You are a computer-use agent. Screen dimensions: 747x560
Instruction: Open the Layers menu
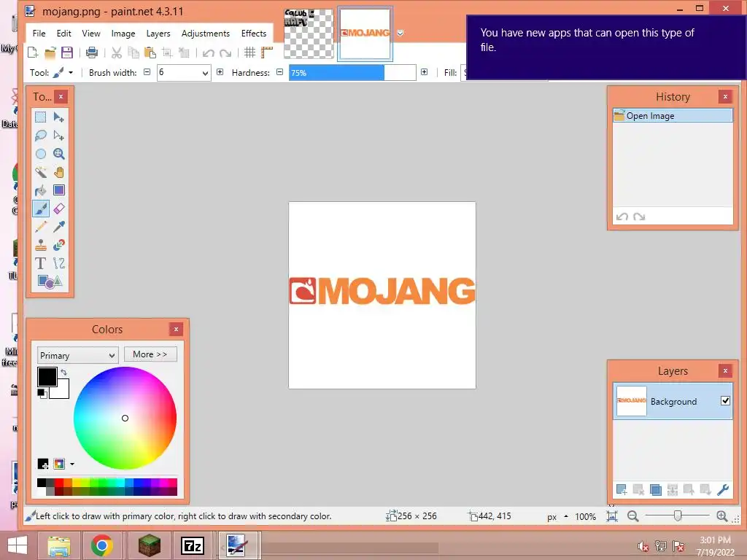click(158, 34)
